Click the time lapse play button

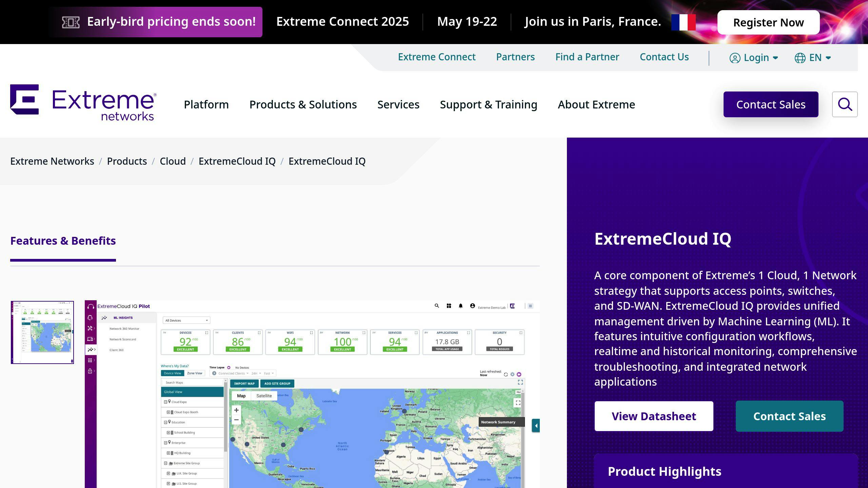[214, 373]
